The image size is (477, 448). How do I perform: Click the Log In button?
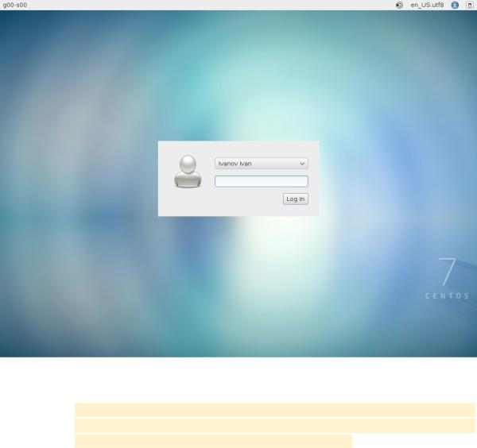click(x=296, y=199)
